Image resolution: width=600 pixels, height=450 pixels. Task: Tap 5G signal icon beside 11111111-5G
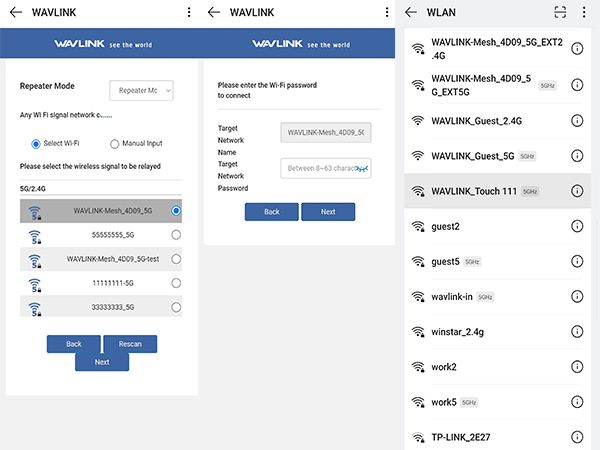click(35, 285)
